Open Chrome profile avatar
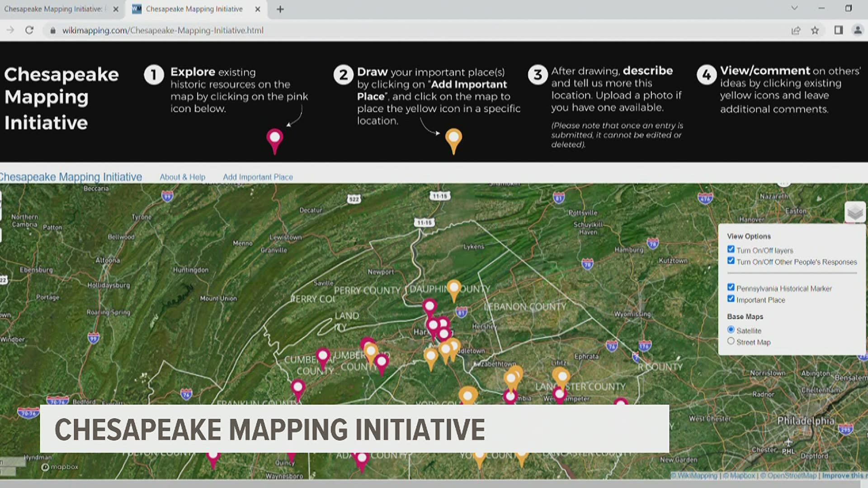The width and height of the screenshot is (868, 488). [858, 30]
